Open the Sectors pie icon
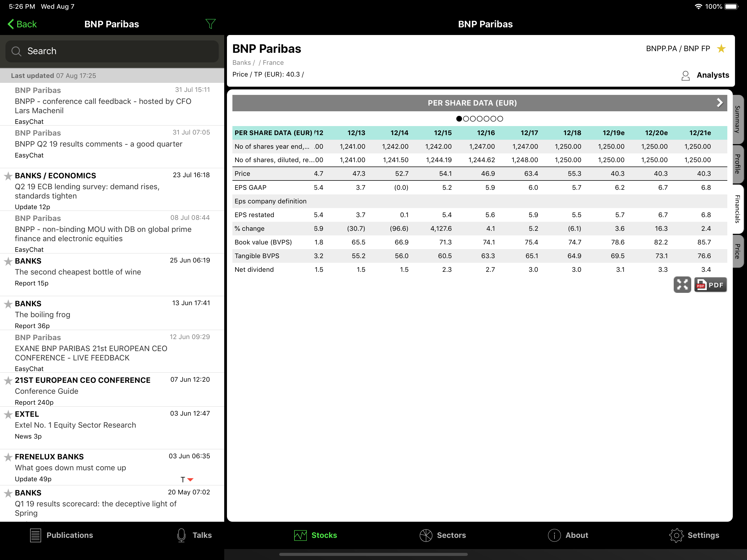 426,535
